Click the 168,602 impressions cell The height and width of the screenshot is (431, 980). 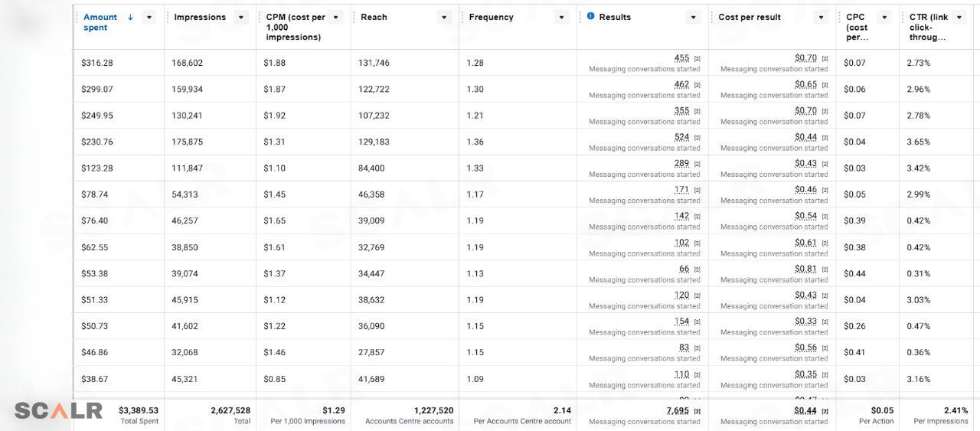point(188,63)
